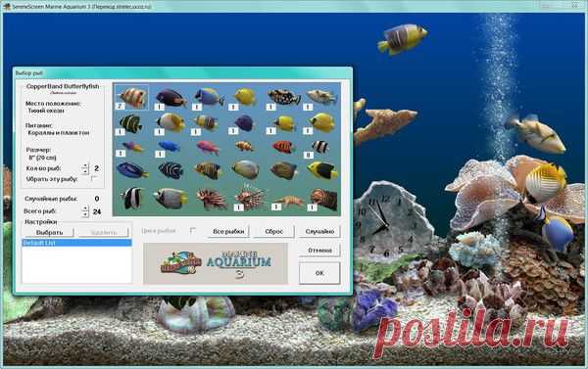Image resolution: width=588 pixels, height=369 pixels.
Task: Click the fish quantity value 2
Action: (x=97, y=168)
